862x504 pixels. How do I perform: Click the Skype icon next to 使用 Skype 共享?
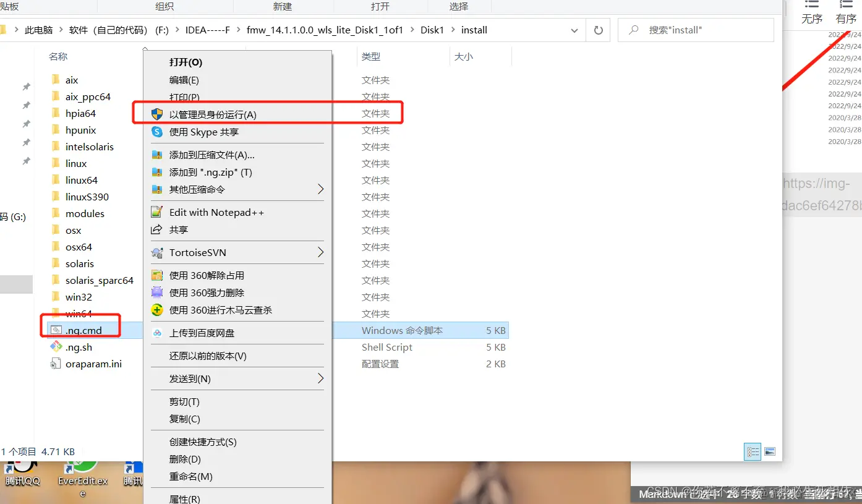[156, 131]
